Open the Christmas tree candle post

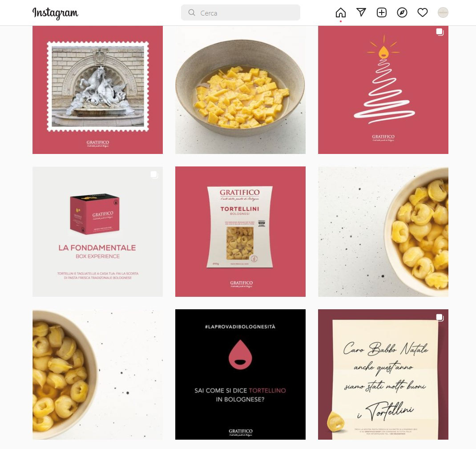[383, 90]
